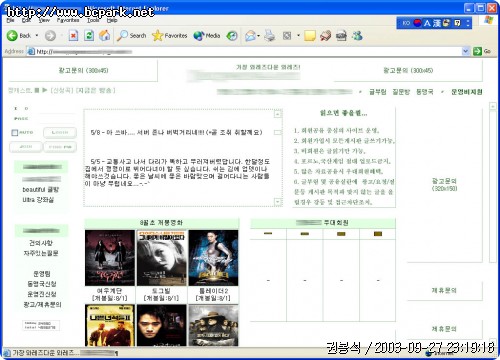
Task: Stop page loading with red X icon
Action: [x=73, y=35]
